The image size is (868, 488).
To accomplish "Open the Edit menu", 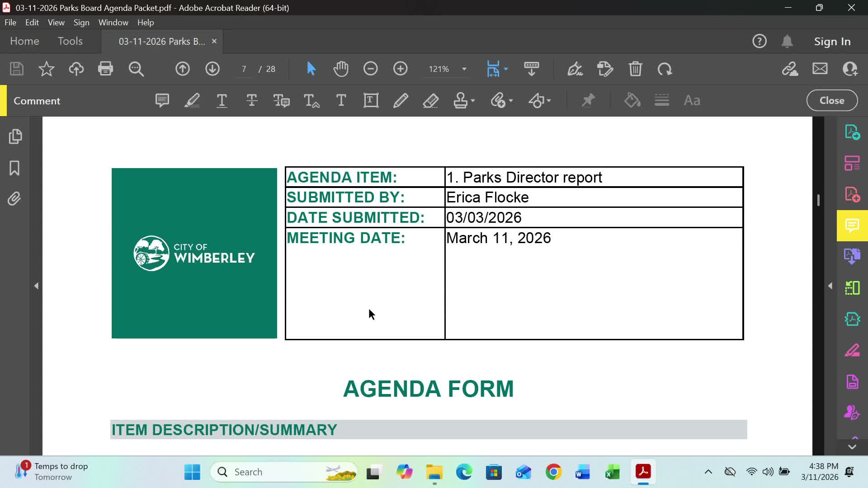I will point(32,22).
